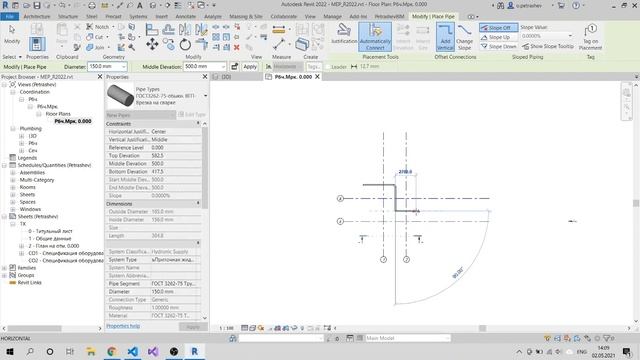Click the 1:100 view scale
This screenshot has height=360, width=640.
click(x=227, y=328)
